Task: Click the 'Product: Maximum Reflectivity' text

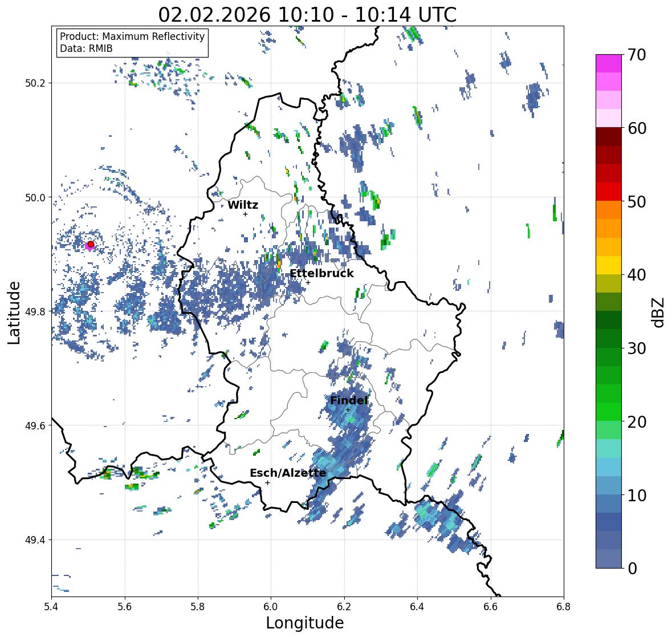Action: (132, 36)
